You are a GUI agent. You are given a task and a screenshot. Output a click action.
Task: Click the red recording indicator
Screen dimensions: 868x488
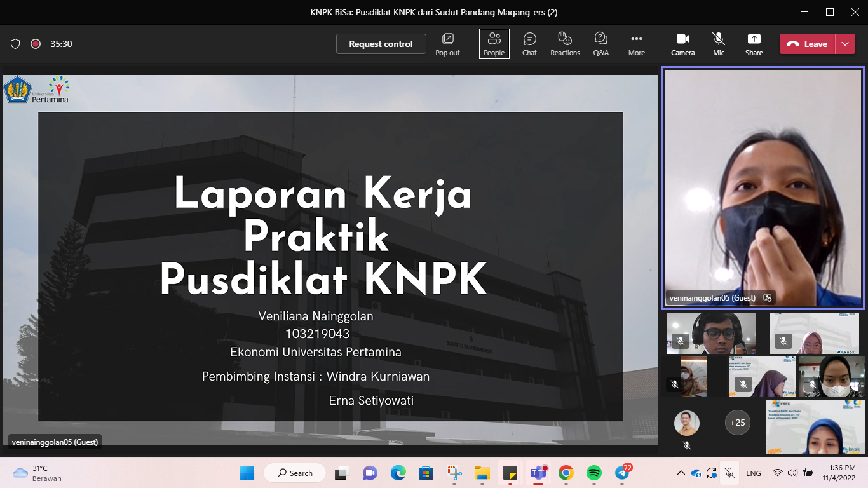click(x=36, y=44)
